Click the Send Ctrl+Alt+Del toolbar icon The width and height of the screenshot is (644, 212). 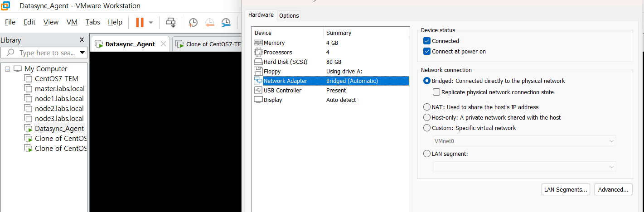click(171, 22)
